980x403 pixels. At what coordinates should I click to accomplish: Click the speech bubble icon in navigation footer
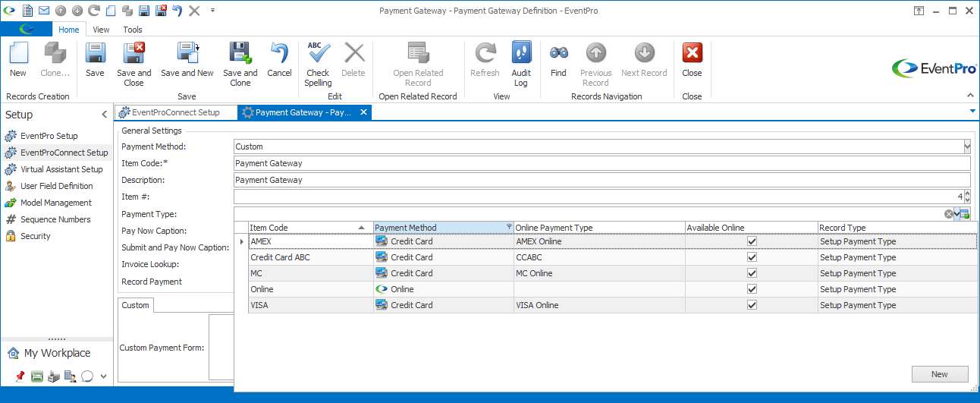pyautogui.click(x=86, y=376)
